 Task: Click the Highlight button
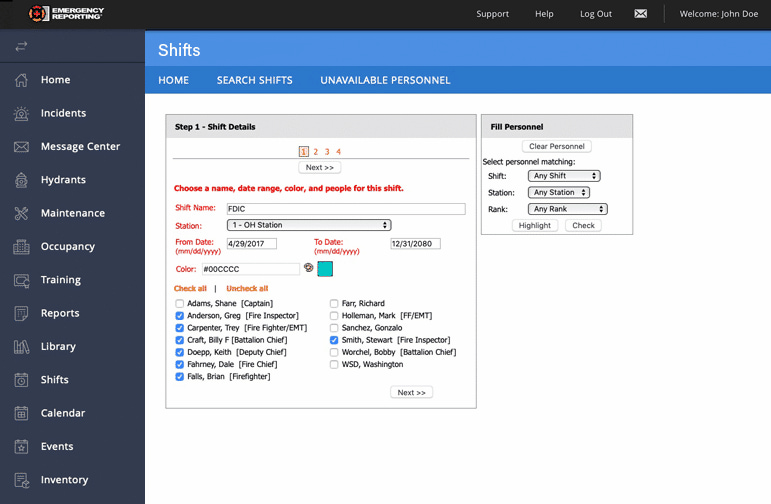(534, 226)
